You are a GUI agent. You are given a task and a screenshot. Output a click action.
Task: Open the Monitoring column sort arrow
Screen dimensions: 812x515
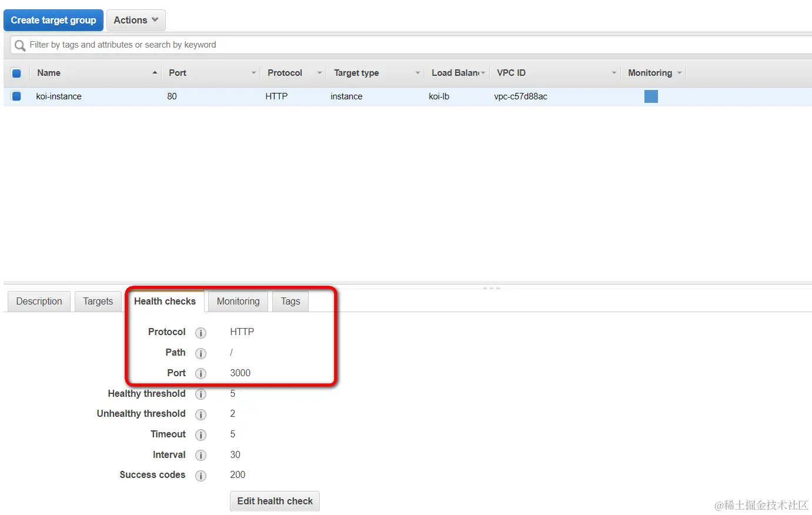[x=679, y=73]
